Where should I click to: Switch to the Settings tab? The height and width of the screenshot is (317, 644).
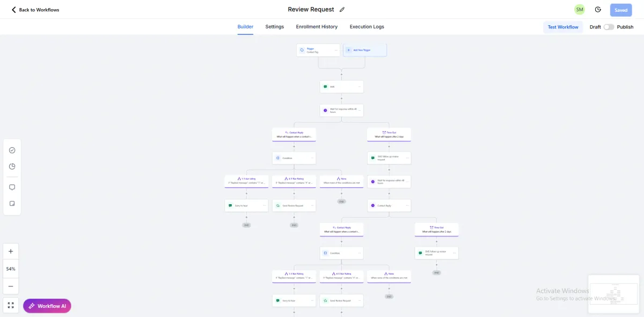coord(275,27)
